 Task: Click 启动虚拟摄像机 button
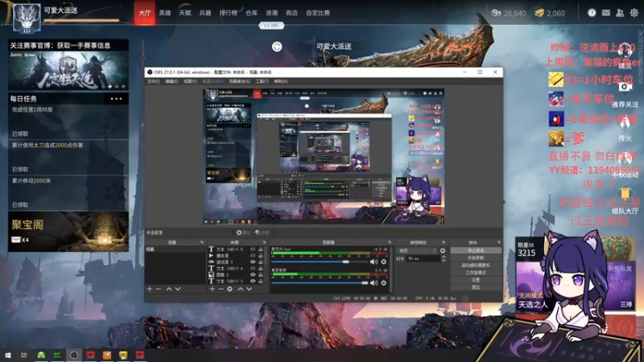tap(476, 265)
